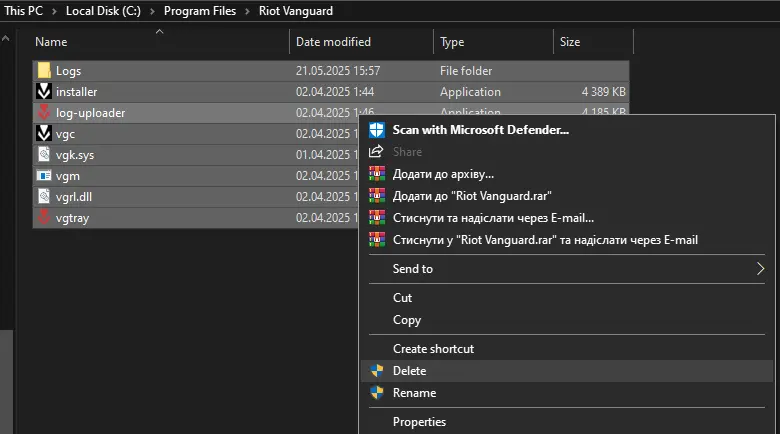Viewport: 780px width, 434px height.
Task: Click the UAC shield icon beside Rename
Action: pyautogui.click(x=377, y=393)
